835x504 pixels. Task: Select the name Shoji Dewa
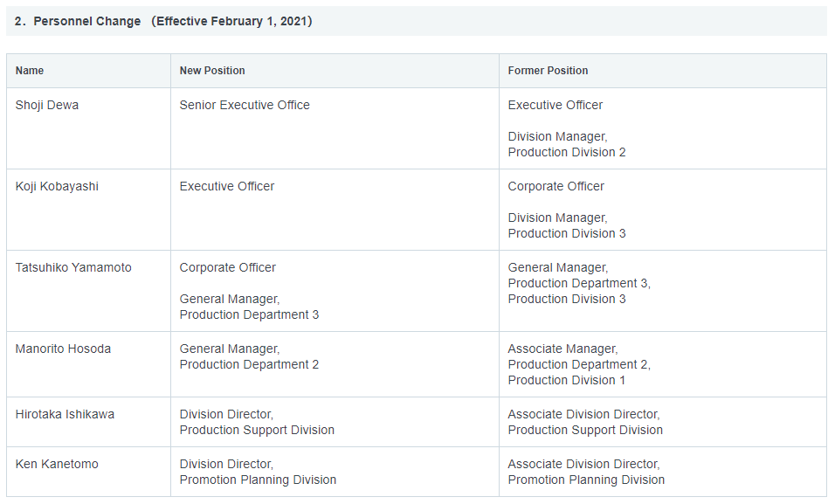point(47,105)
